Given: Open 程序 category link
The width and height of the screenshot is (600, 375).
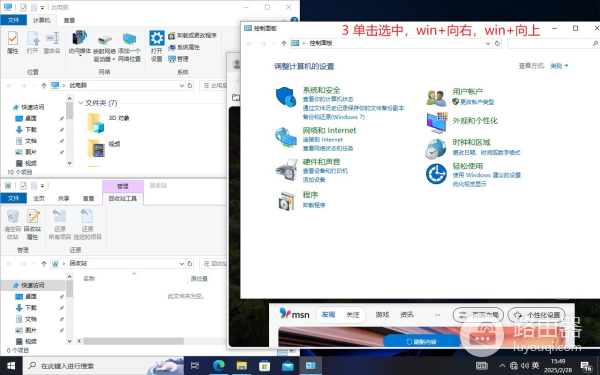Looking at the screenshot, I should [310, 195].
